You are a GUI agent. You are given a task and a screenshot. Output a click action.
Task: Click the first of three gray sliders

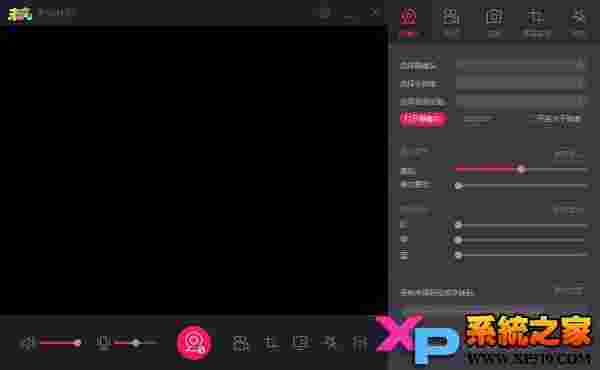[520, 225]
